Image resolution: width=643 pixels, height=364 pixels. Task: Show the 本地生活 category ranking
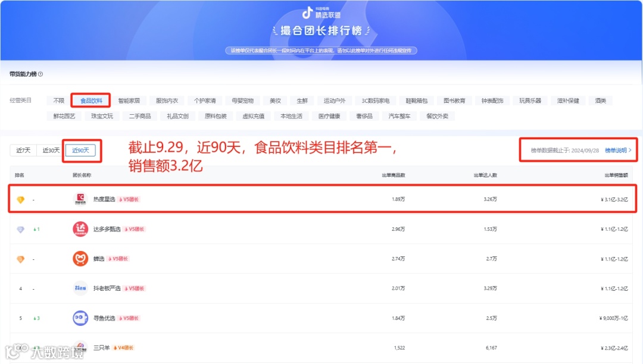click(x=291, y=116)
